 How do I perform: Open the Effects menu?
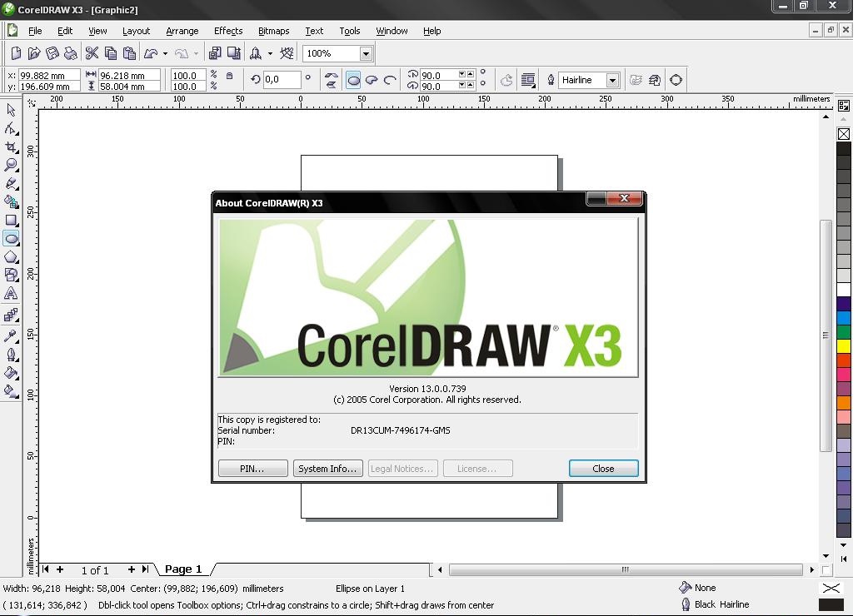pos(227,31)
